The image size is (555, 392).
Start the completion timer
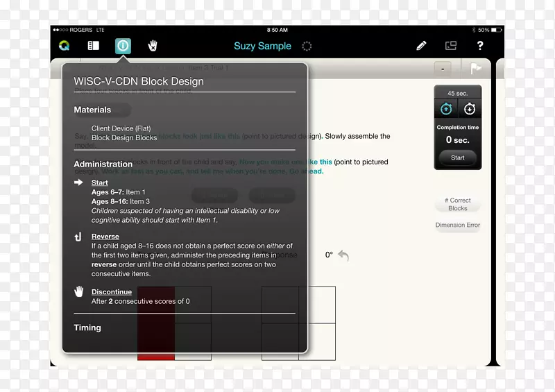(458, 157)
